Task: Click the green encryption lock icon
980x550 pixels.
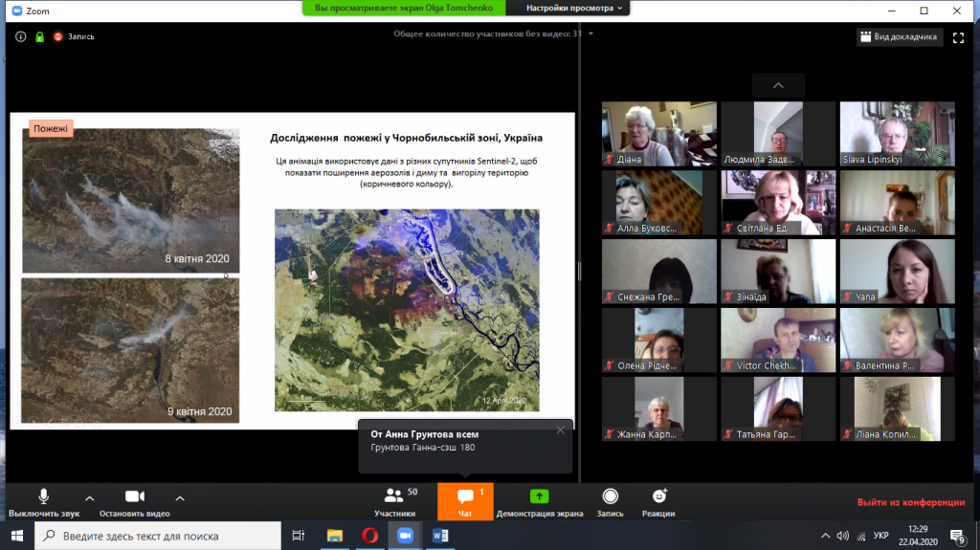Action: point(39,37)
